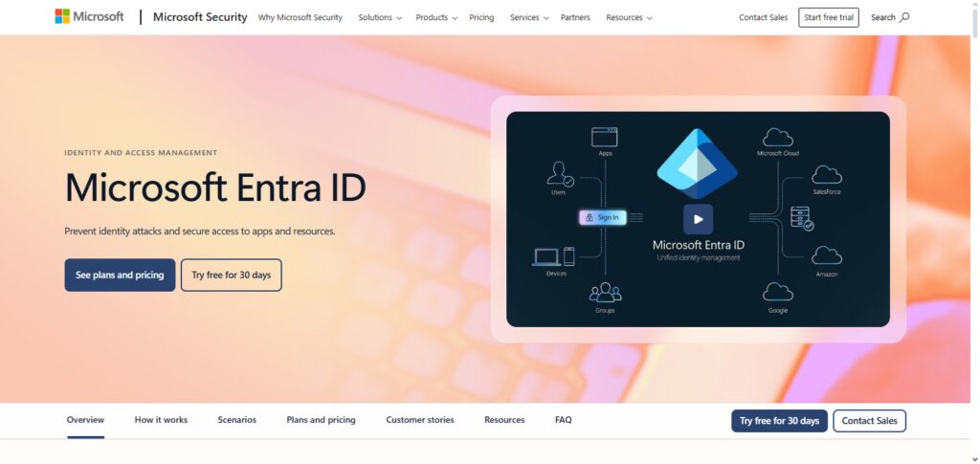Click Contact Sales in top header
The image size is (980, 464).
point(763,17)
